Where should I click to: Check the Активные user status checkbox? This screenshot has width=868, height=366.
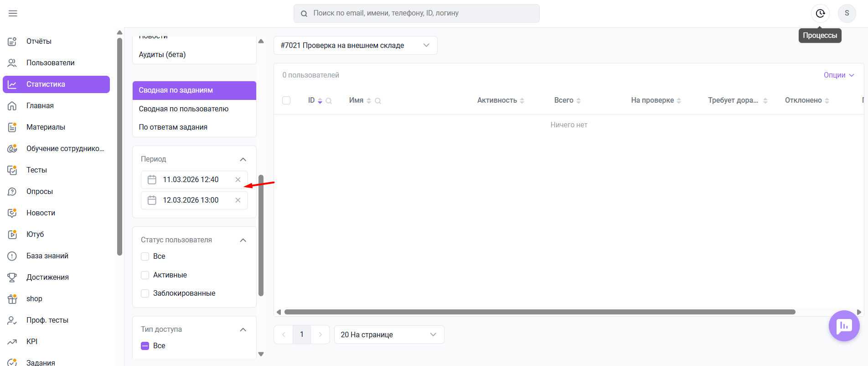(x=145, y=275)
